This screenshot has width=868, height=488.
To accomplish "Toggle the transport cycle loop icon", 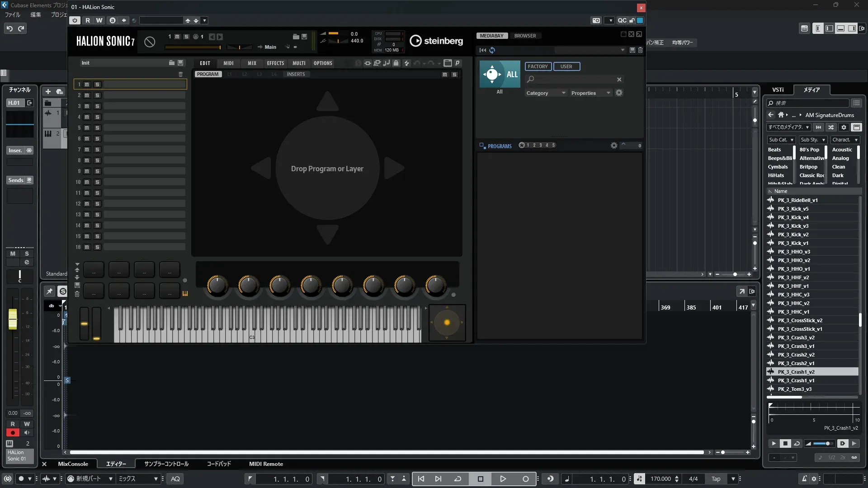I will [458, 479].
